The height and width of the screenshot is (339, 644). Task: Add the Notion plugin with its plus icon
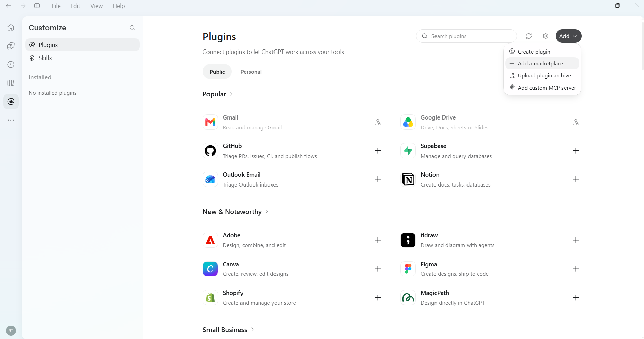(x=576, y=179)
